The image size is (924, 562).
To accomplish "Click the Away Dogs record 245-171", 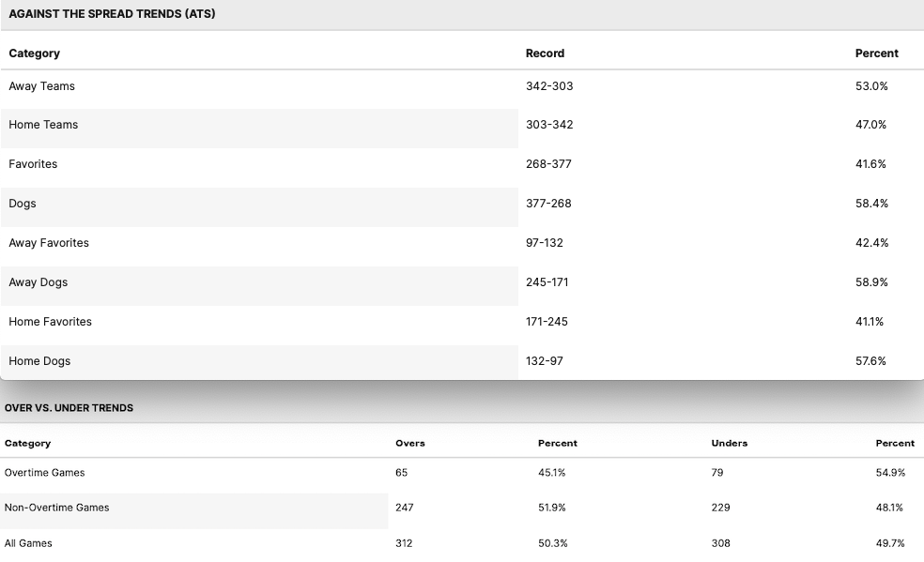I will coord(547,282).
